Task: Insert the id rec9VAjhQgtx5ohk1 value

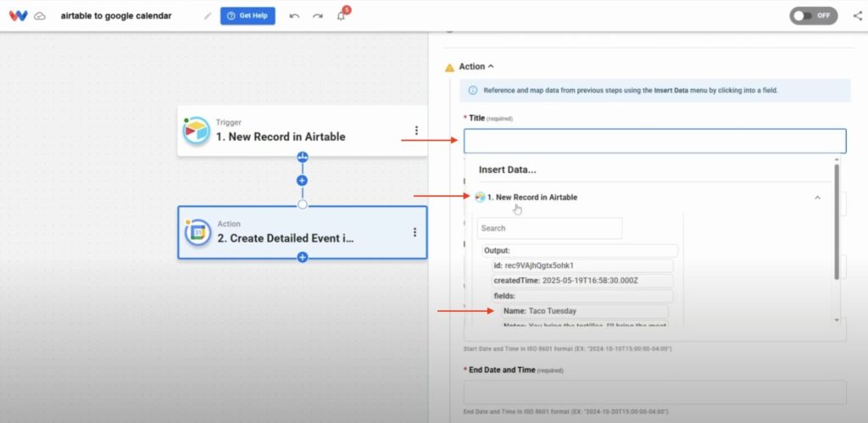Action: (x=582, y=265)
